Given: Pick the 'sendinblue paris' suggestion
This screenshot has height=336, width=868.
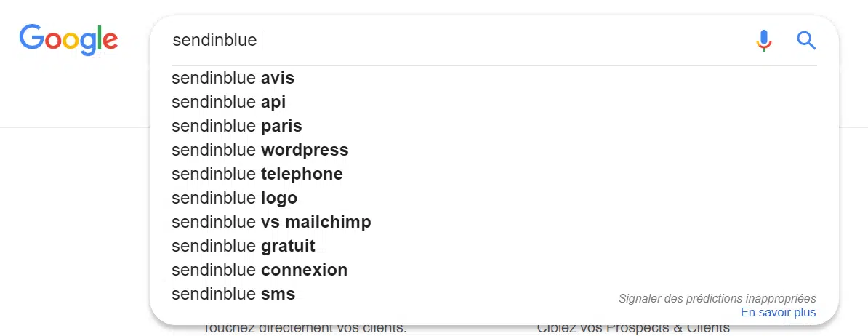Looking at the screenshot, I should pyautogui.click(x=236, y=126).
